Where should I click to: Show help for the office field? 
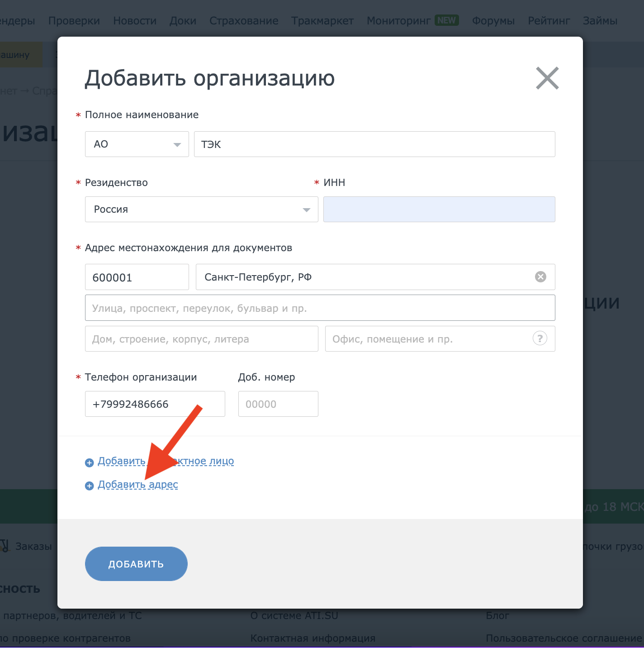click(540, 338)
